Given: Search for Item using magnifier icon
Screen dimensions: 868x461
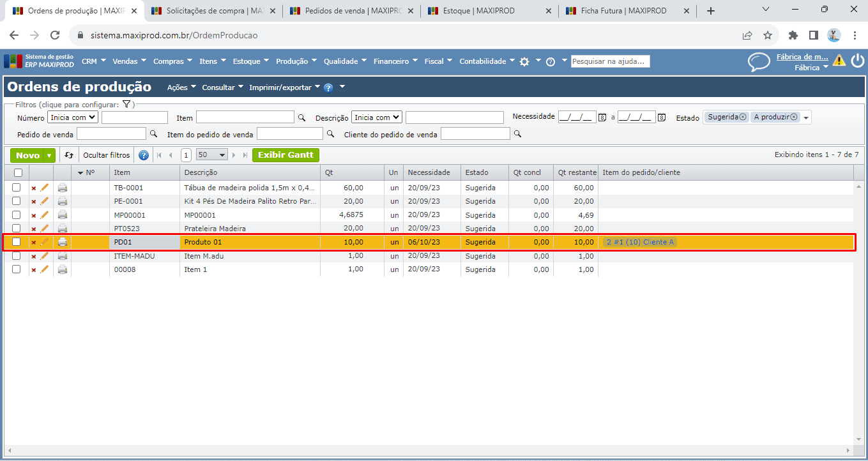Looking at the screenshot, I should tap(301, 117).
